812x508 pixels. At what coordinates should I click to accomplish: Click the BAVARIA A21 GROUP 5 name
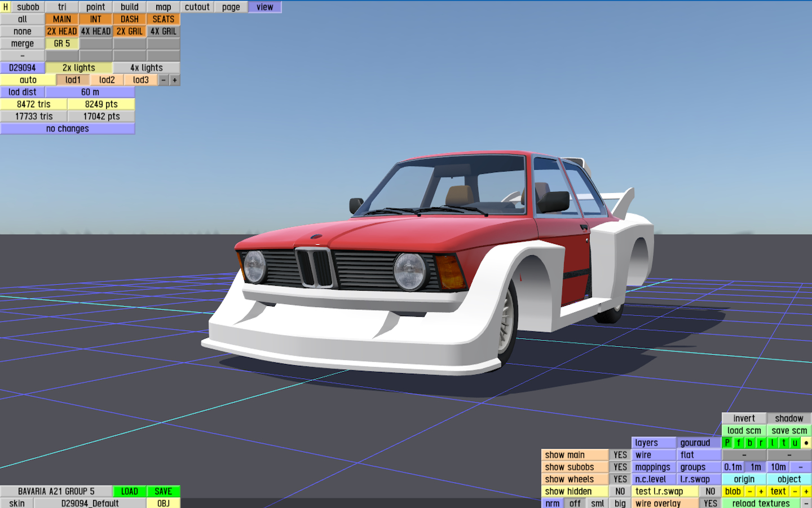point(56,492)
